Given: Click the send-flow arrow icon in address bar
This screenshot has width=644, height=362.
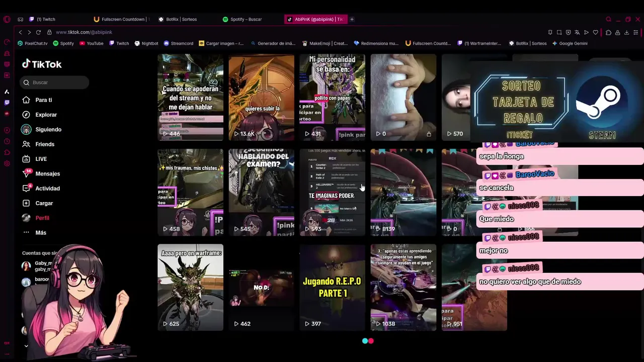Looking at the screenshot, I should tap(586, 32).
